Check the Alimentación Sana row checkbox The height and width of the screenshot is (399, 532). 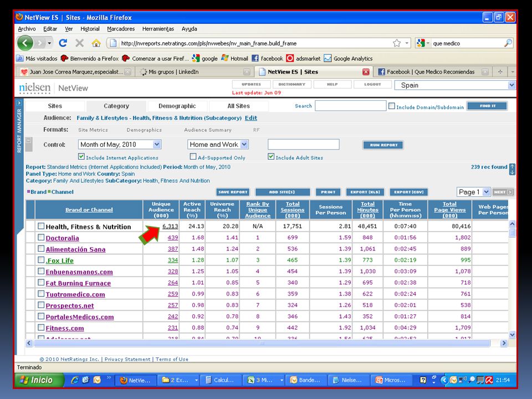click(x=41, y=248)
